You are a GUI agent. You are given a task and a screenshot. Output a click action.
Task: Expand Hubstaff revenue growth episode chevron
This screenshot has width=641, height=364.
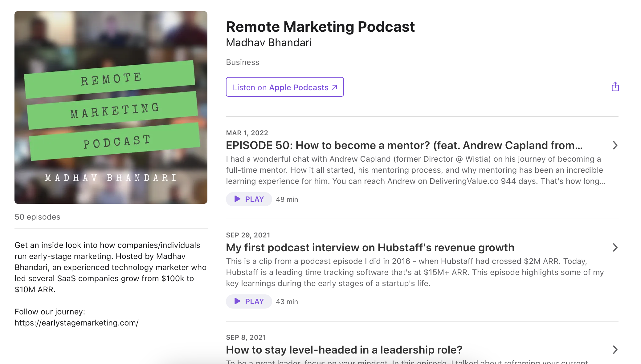point(615,247)
